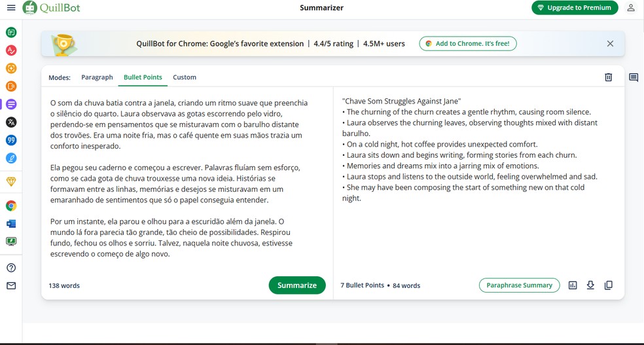Open the Contact us envelope icon
The height and width of the screenshot is (345, 644).
point(11,286)
